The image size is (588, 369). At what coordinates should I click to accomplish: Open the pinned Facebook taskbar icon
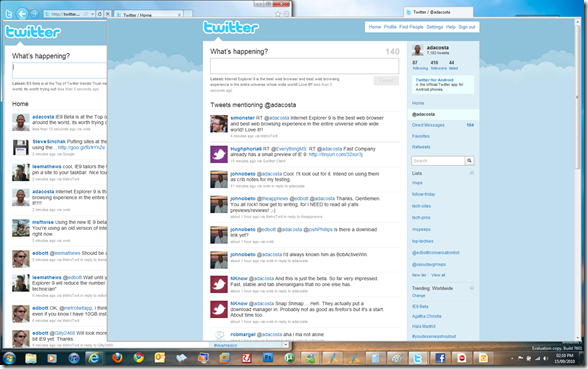click(440, 358)
